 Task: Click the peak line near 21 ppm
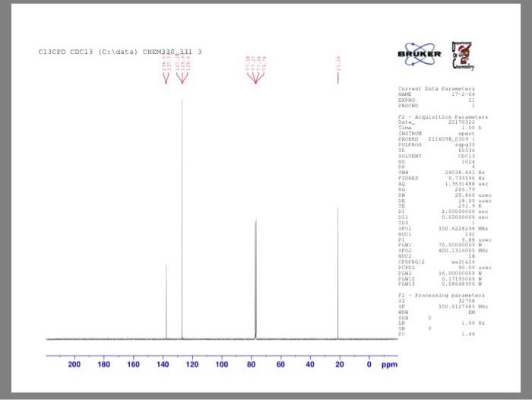[x=338, y=273]
